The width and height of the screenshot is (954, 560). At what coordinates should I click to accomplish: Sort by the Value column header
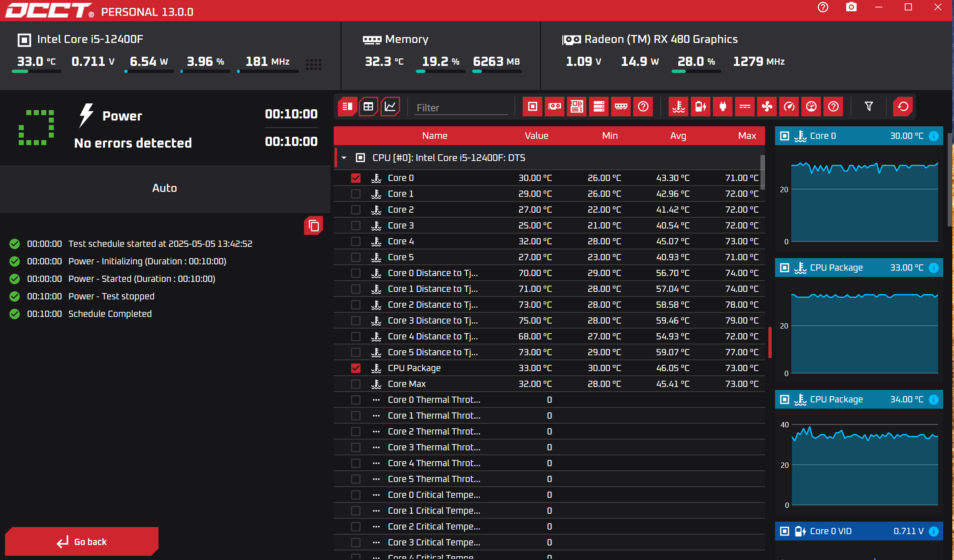pos(536,136)
